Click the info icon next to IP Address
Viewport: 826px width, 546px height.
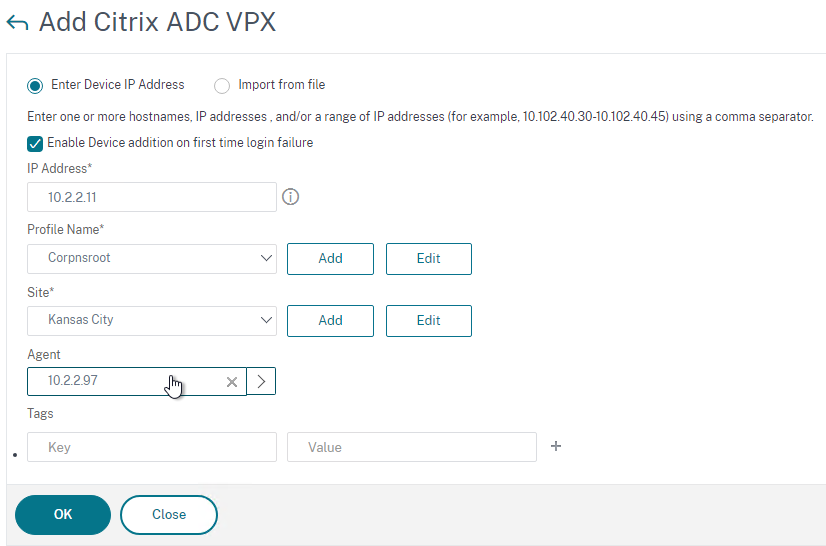click(x=291, y=197)
